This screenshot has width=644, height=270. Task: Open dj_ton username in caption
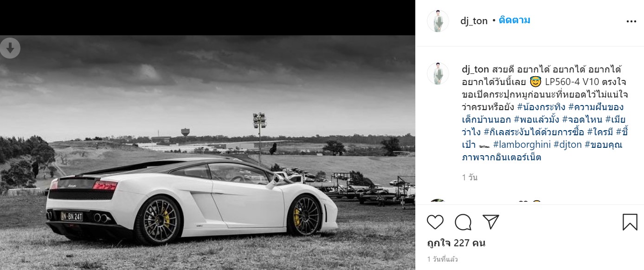[x=476, y=70]
